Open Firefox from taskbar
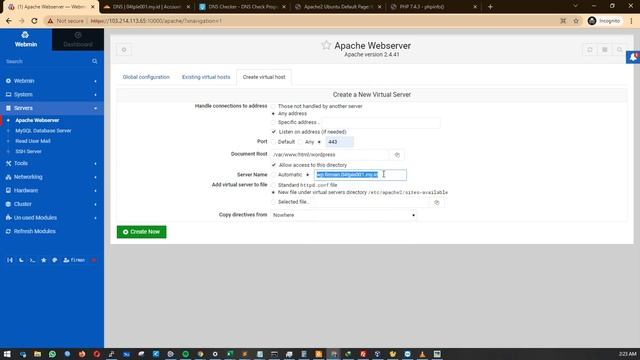 pos(82,354)
